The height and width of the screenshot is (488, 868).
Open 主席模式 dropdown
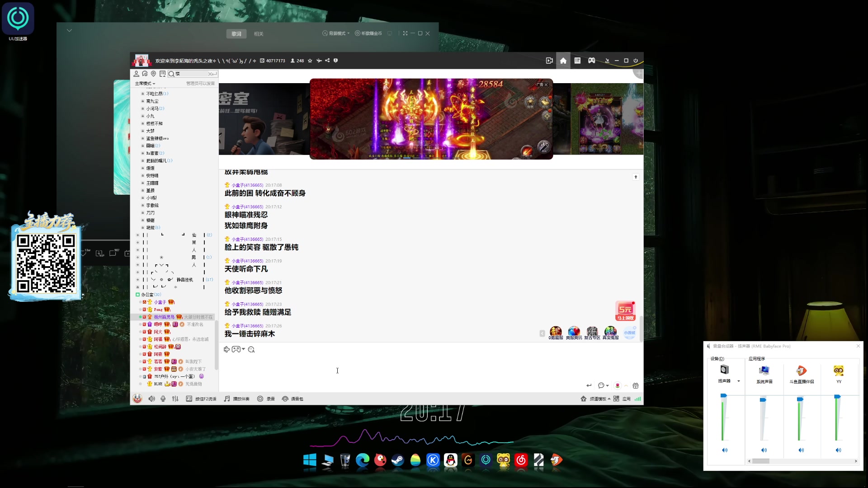tap(145, 84)
